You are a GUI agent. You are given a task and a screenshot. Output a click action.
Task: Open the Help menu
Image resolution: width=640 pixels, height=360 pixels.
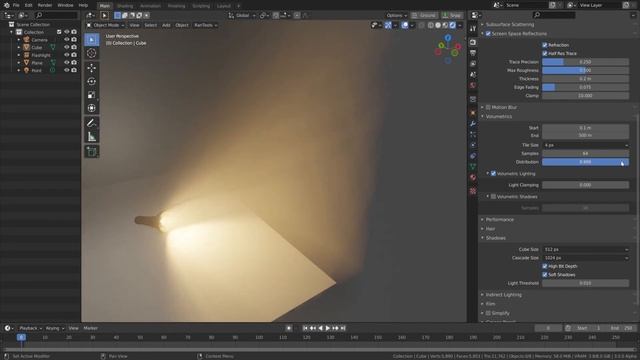point(83,5)
